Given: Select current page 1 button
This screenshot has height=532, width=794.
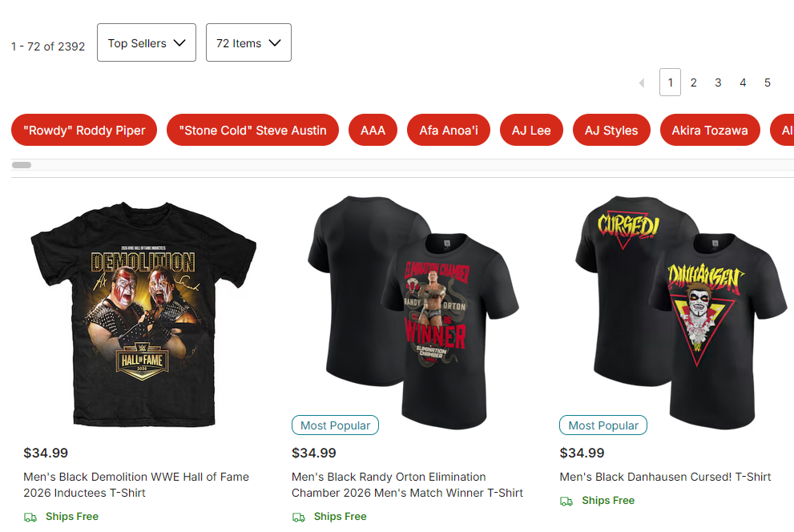Looking at the screenshot, I should pyautogui.click(x=670, y=82).
